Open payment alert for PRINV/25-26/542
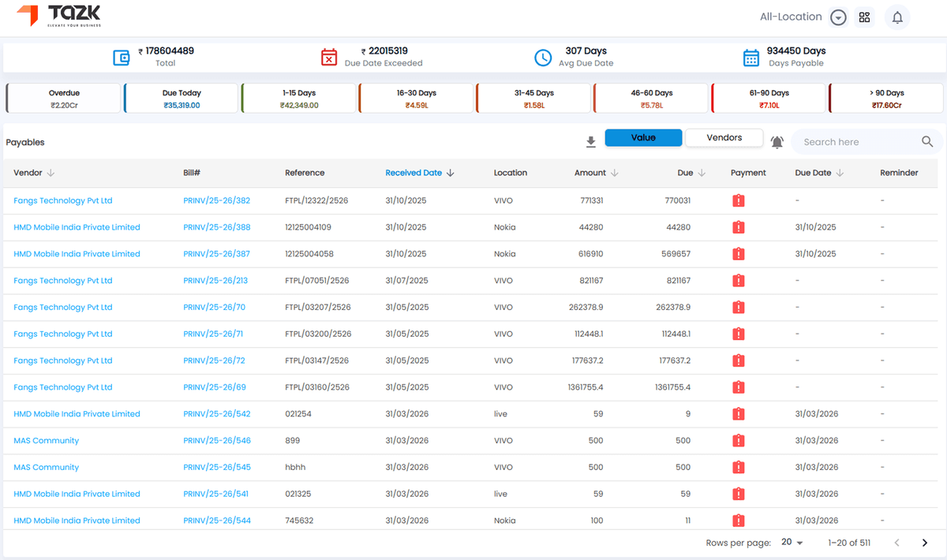This screenshot has width=947, height=560. pyautogui.click(x=739, y=414)
